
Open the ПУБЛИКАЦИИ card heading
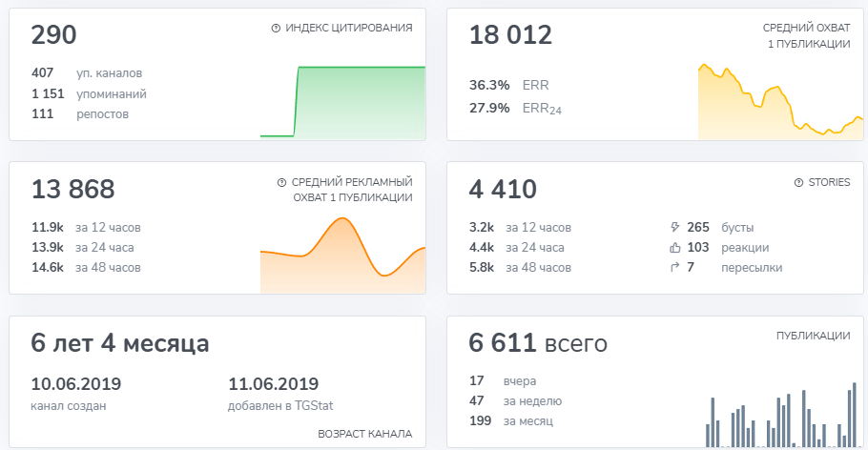pyautogui.click(x=813, y=336)
